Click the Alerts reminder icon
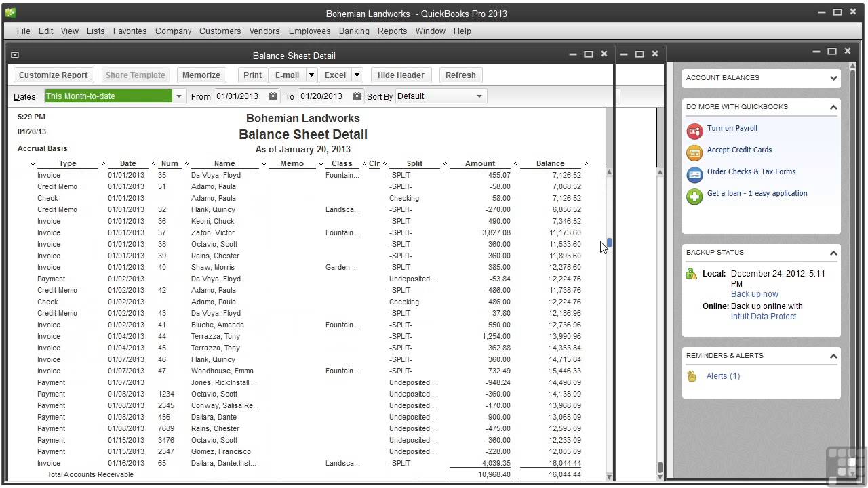The width and height of the screenshot is (868, 488). 692,376
